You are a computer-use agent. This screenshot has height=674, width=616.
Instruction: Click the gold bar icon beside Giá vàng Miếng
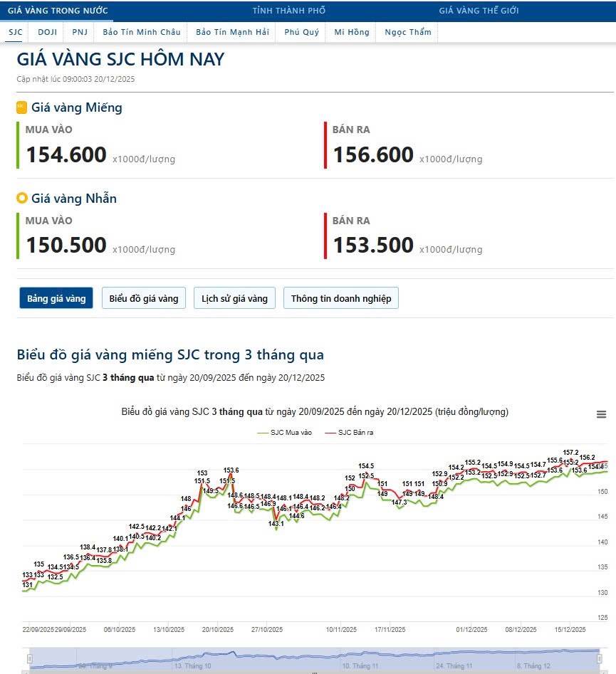(22, 107)
